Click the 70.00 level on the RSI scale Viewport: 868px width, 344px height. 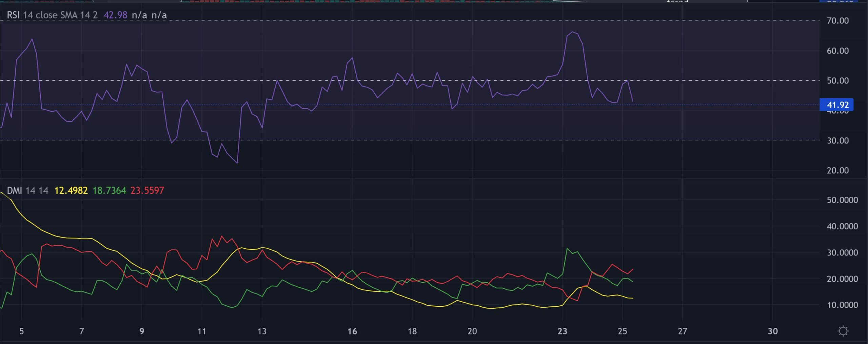[839, 21]
